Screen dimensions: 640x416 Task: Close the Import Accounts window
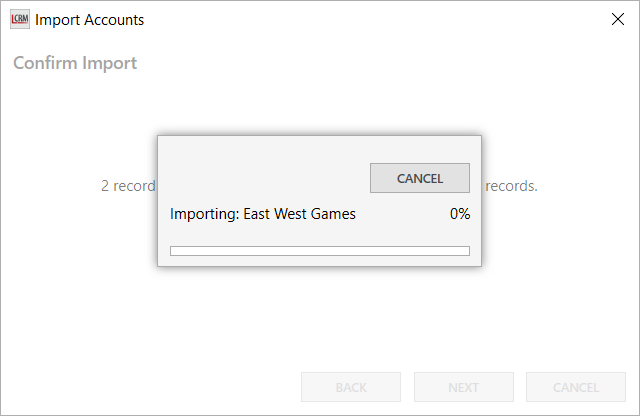617,19
